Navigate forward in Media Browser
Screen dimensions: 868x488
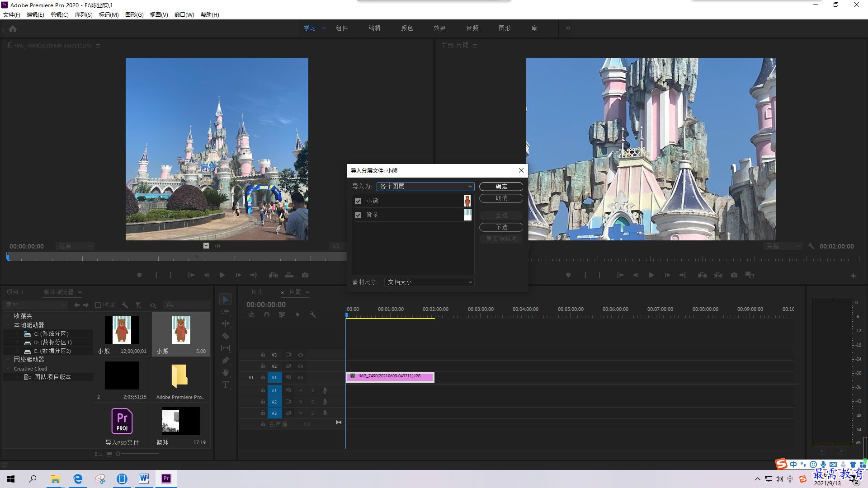coord(86,305)
